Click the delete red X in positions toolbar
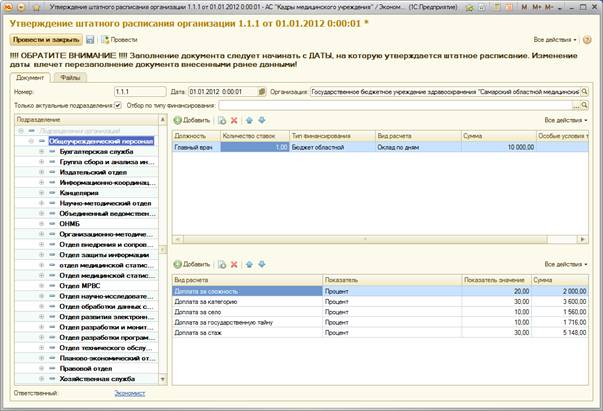The width and height of the screenshot is (603, 411). pyautogui.click(x=235, y=120)
